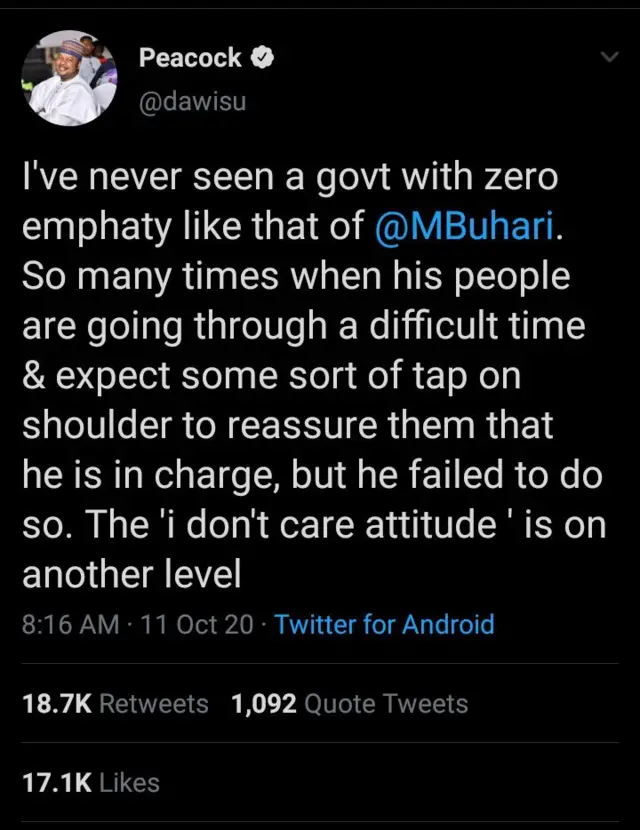This screenshot has height=830, width=640.
Task: Click the Twitter for Android source link
Action: [384, 625]
